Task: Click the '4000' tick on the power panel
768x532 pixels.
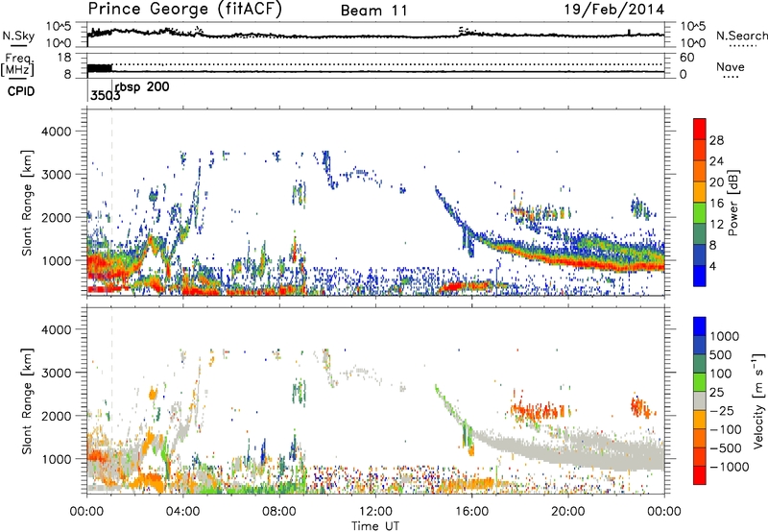Action: [56, 132]
